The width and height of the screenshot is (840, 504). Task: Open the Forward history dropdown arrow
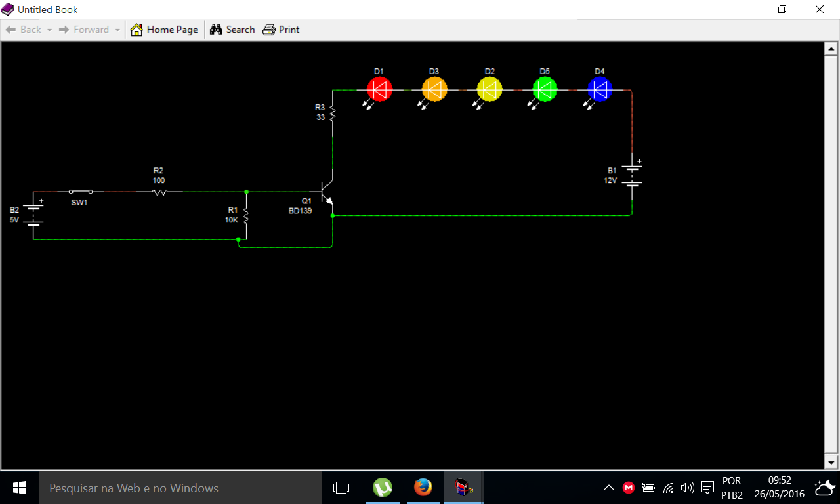[117, 30]
